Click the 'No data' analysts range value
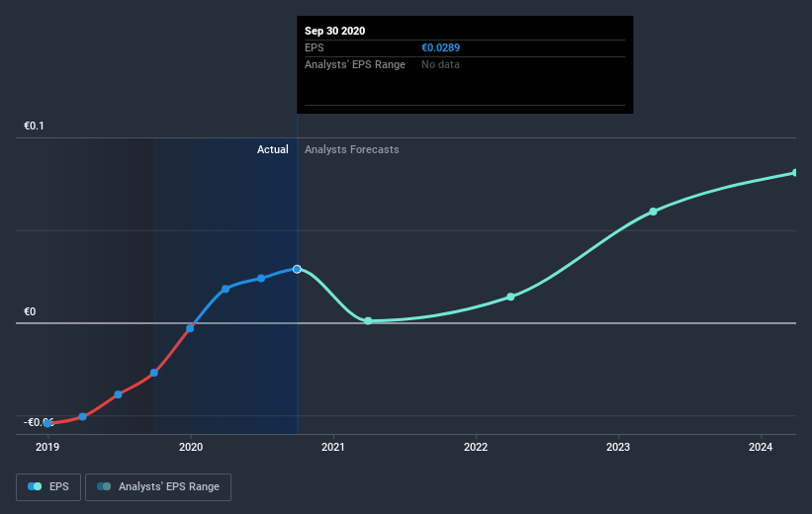Viewport: 812px width, 514px height. pos(440,64)
